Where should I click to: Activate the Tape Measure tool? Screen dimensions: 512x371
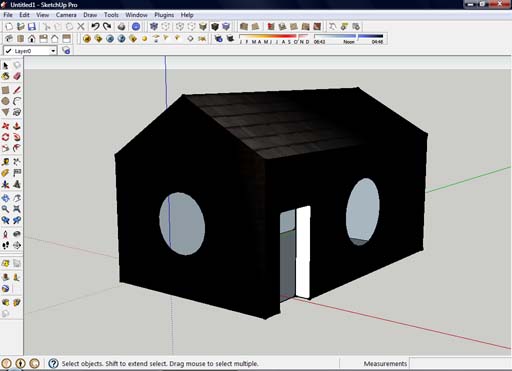tap(5, 162)
